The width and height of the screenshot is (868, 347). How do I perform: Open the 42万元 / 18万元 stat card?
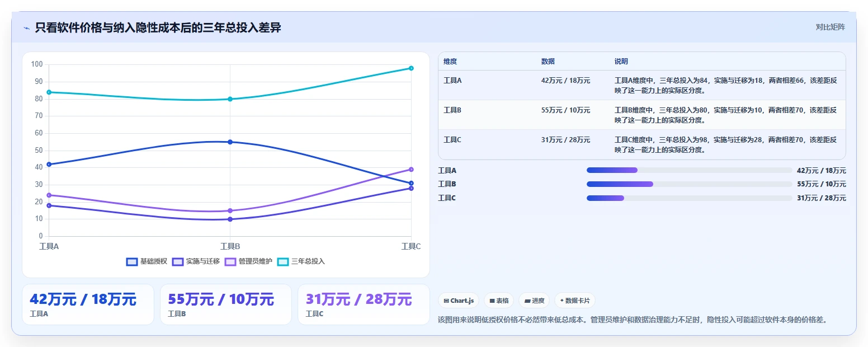click(x=88, y=304)
